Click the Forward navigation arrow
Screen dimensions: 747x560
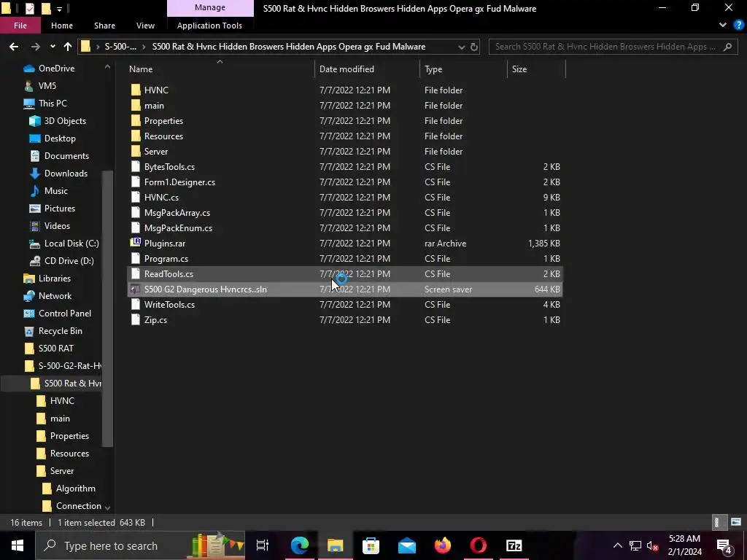tap(35, 47)
